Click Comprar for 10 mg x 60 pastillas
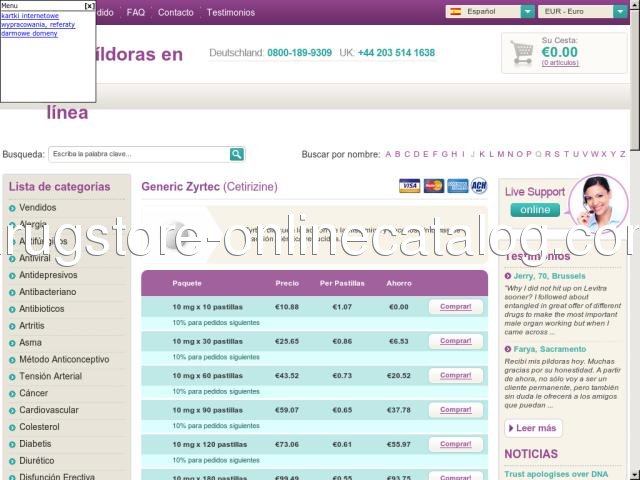The height and width of the screenshot is (480, 640). coord(456,375)
